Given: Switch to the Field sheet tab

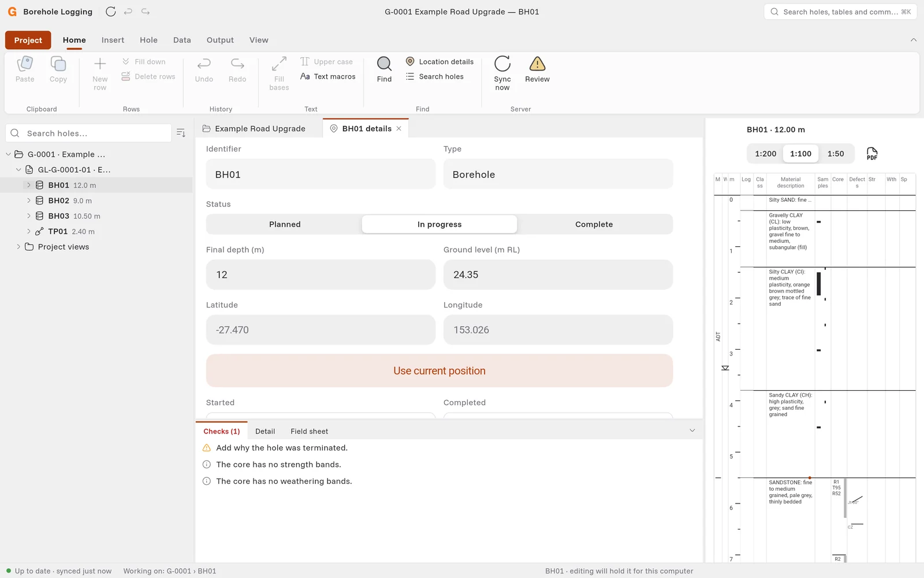Looking at the screenshot, I should (x=310, y=431).
